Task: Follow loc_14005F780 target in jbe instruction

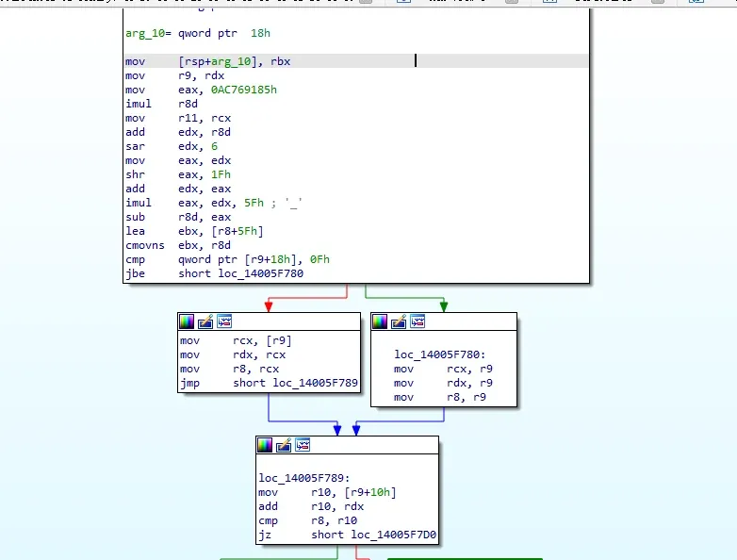Action: click(261, 273)
